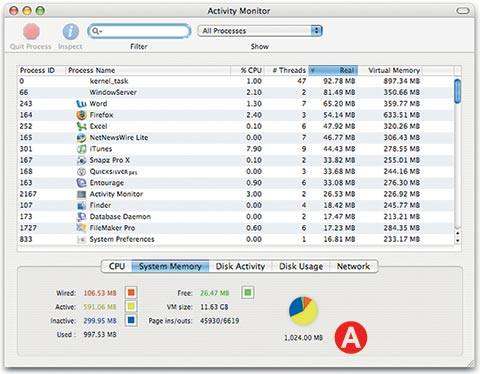The height and width of the screenshot is (374, 480).
Task: Click the memory usage pie chart
Action: pyautogui.click(x=303, y=311)
